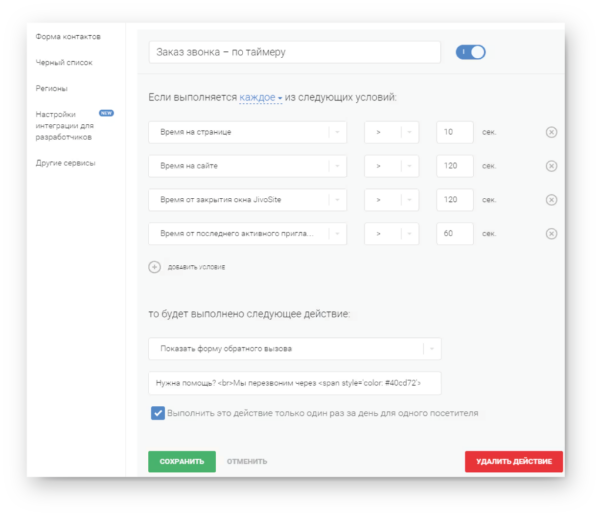This screenshot has height=516, width=600.
Task: Click the red 'УДАЛИТЬ ДЕЙСТВИЕ' button
Action: [x=514, y=462]
